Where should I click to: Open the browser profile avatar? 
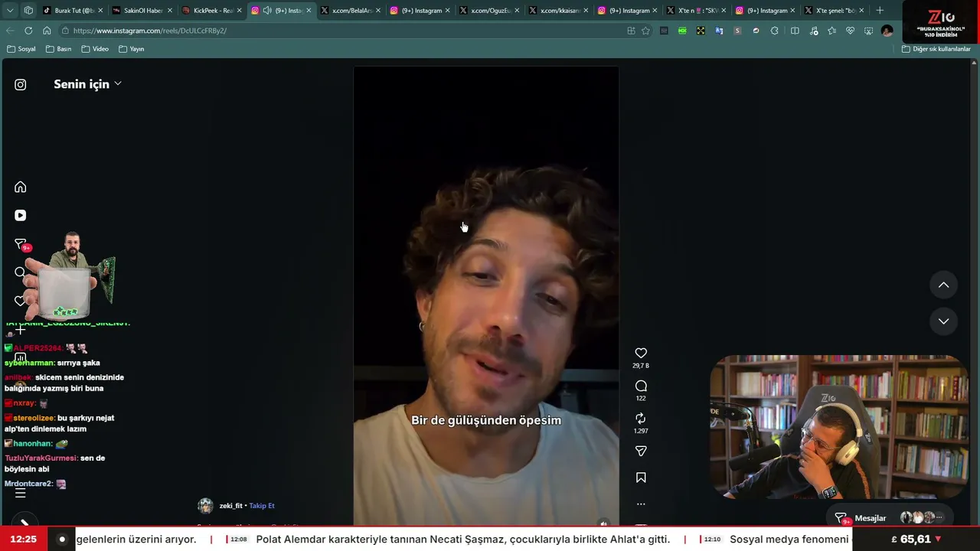[887, 31]
